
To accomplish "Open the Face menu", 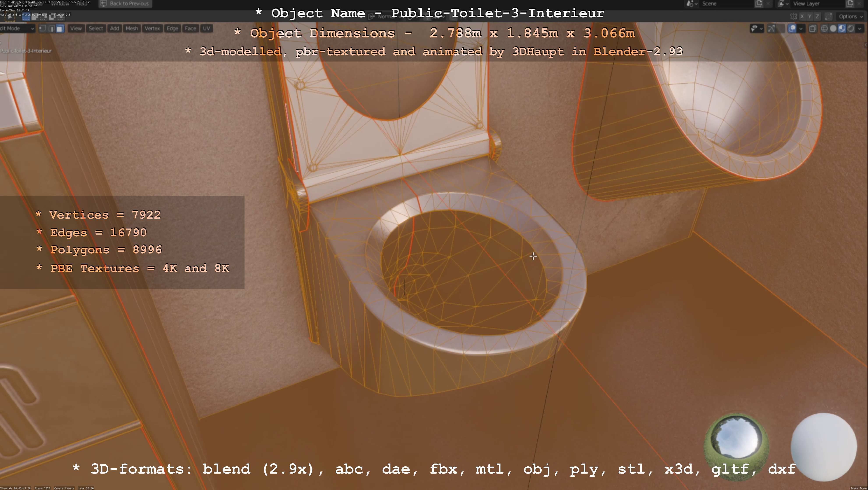I will (x=190, y=28).
